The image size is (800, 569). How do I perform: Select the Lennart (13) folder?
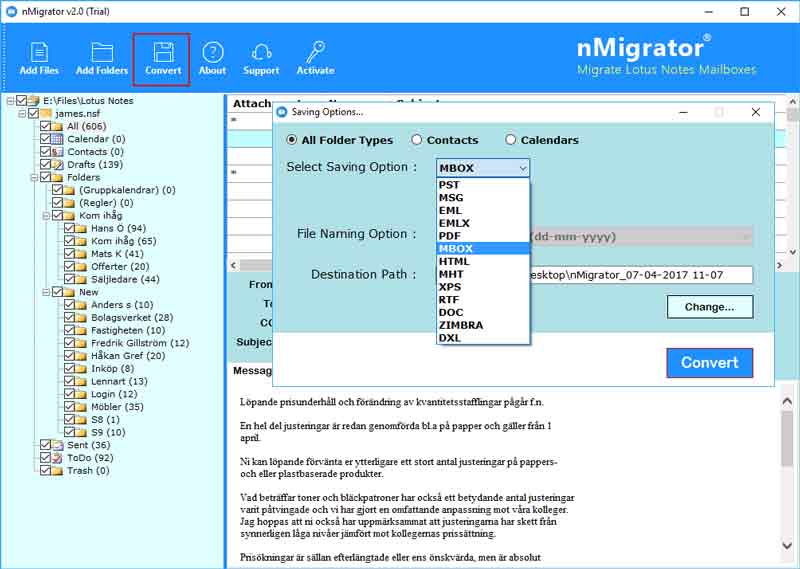point(119,381)
